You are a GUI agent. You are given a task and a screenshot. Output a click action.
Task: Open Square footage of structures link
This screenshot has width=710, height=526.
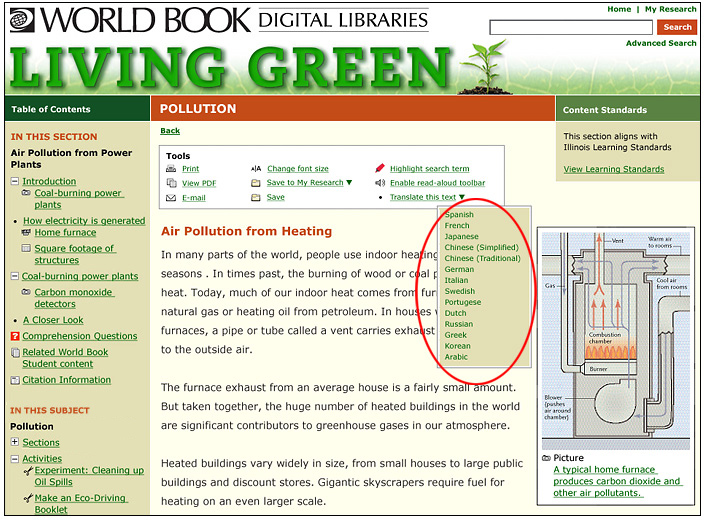click(75, 254)
